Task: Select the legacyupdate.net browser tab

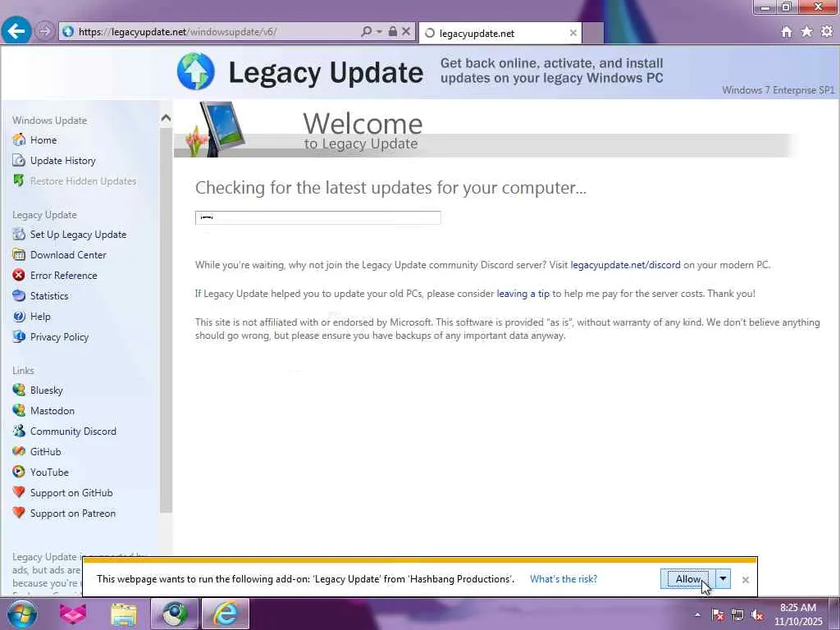Action: point(500,33)
